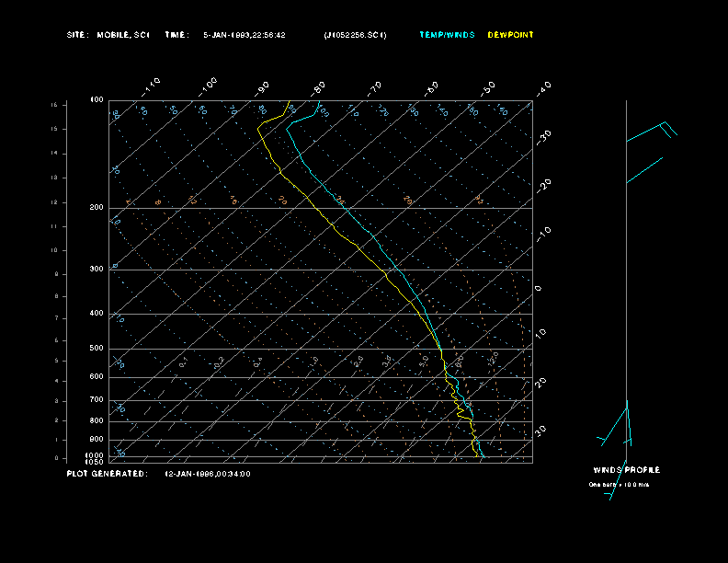Click the yellow DEWPOINT legend label
Screen dimensions: 728x563
pos(510,35)
